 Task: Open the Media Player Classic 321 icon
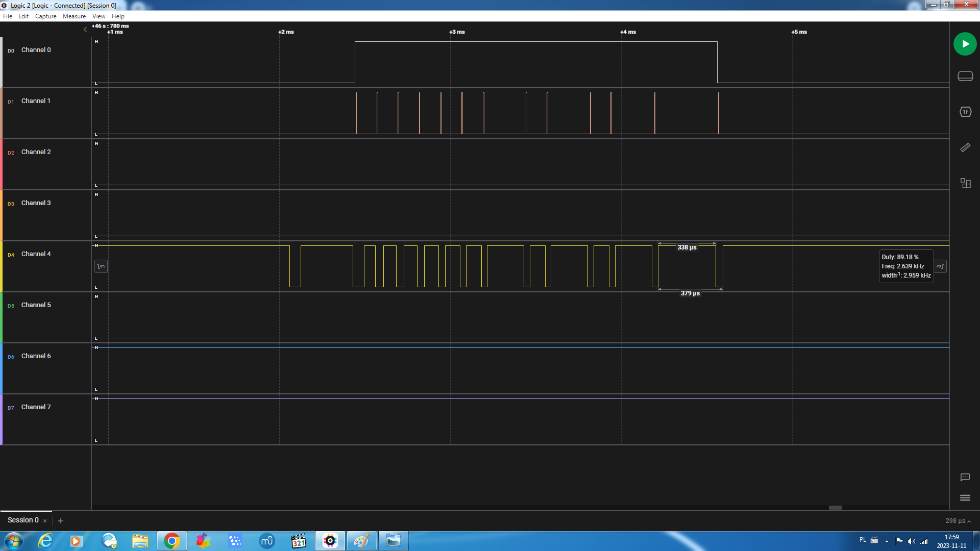(x=298, y=541)
